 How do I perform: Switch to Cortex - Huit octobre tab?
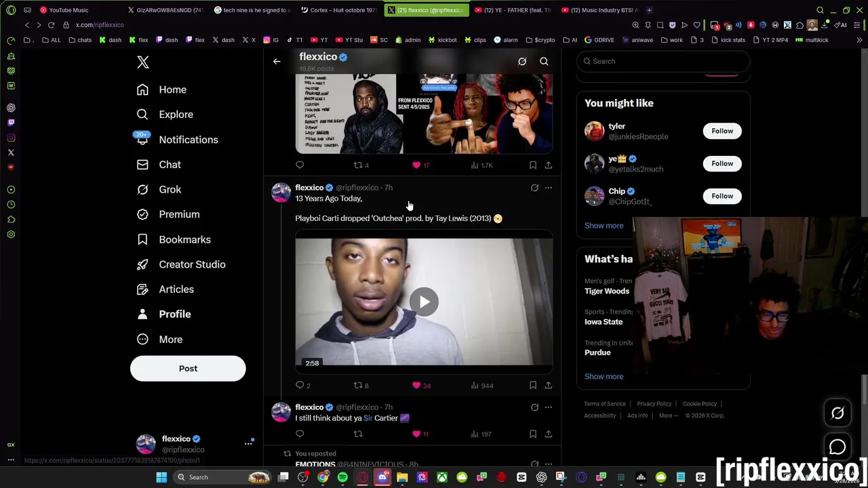click(342, 10)
